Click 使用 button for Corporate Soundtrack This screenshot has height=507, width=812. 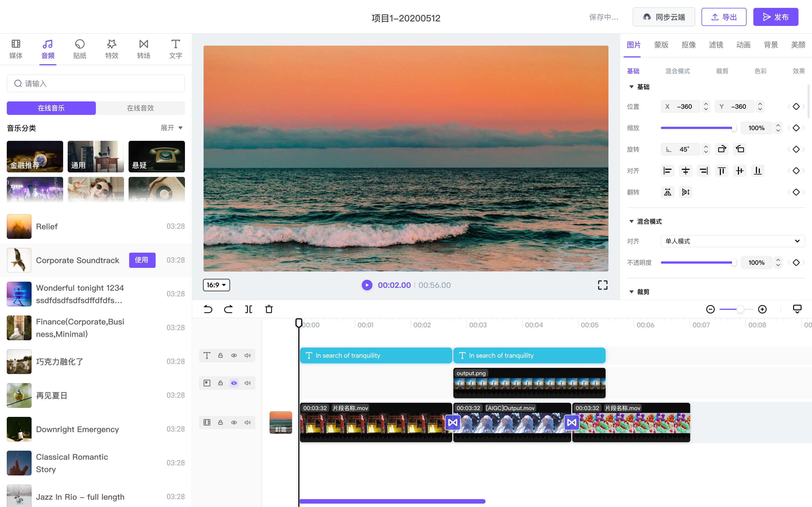(142, 260)
